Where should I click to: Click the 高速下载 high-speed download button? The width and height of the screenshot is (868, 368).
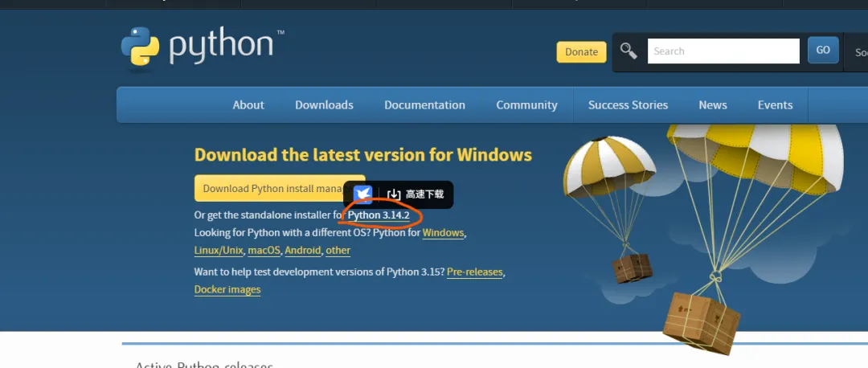[x=416, y=194]
